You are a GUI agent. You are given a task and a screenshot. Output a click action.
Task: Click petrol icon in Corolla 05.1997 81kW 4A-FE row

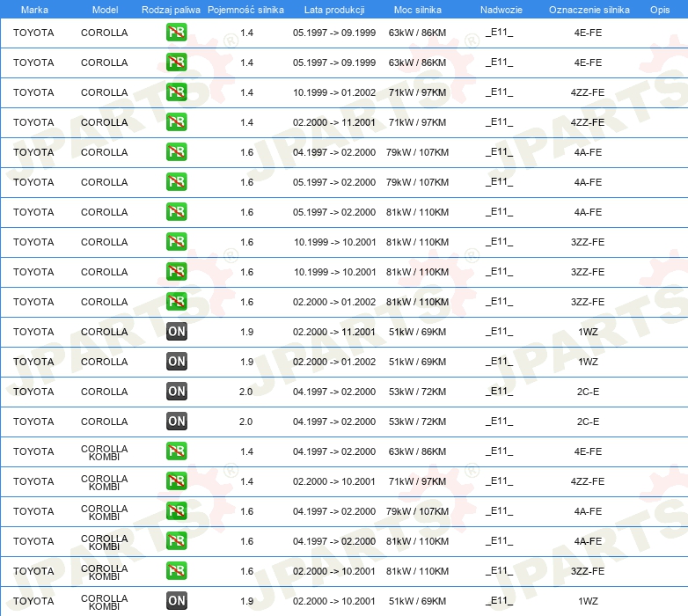[176, 211]
